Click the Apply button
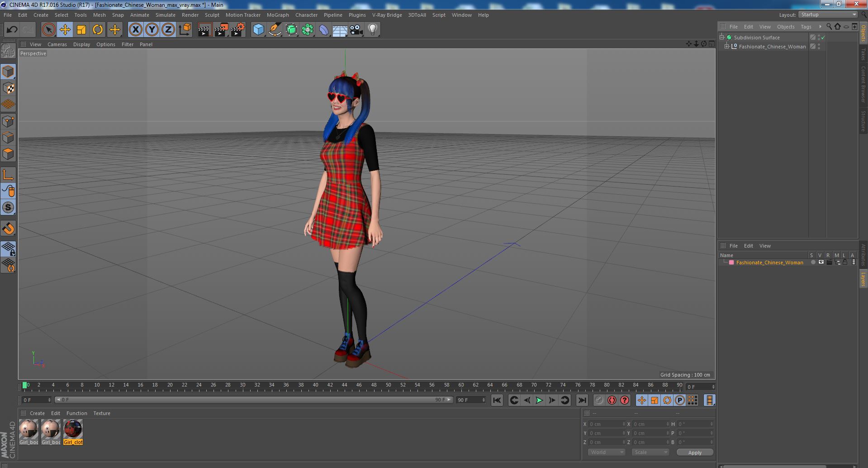 (695, 452)
